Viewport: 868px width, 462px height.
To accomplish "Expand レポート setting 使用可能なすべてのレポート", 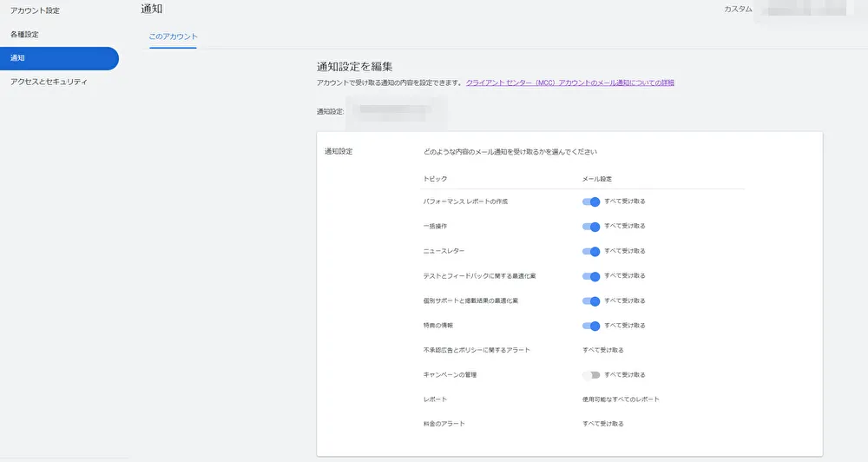I will 620,399.
